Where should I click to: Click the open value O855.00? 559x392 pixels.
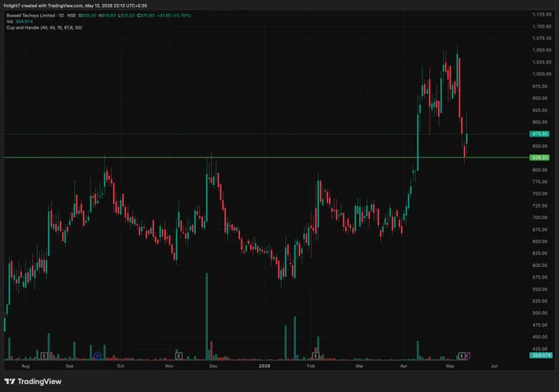87,16
